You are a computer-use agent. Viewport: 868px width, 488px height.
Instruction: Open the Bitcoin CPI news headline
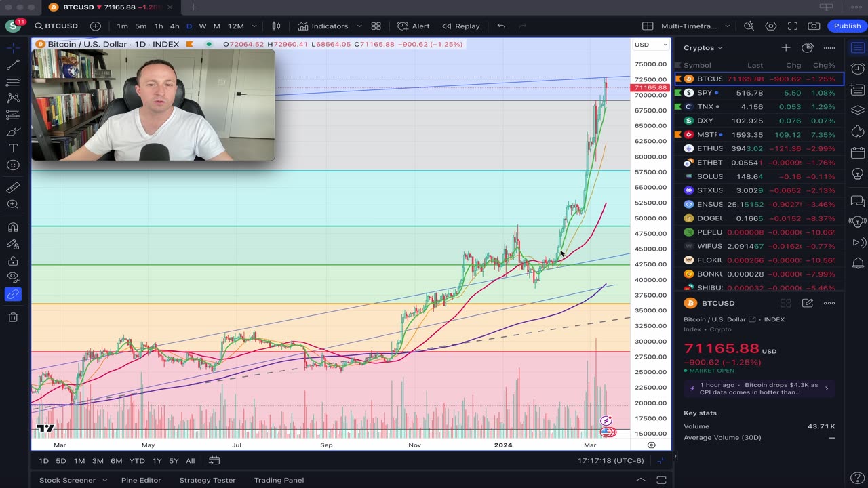tap(759, 388)
